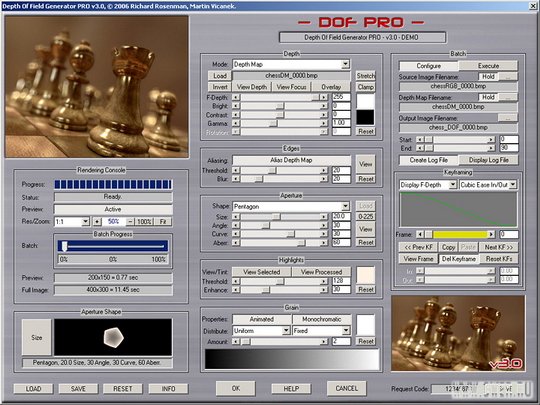This screenshot has height=405, width=540.
Task: Reset the Edges section
Action: (365, 179)
